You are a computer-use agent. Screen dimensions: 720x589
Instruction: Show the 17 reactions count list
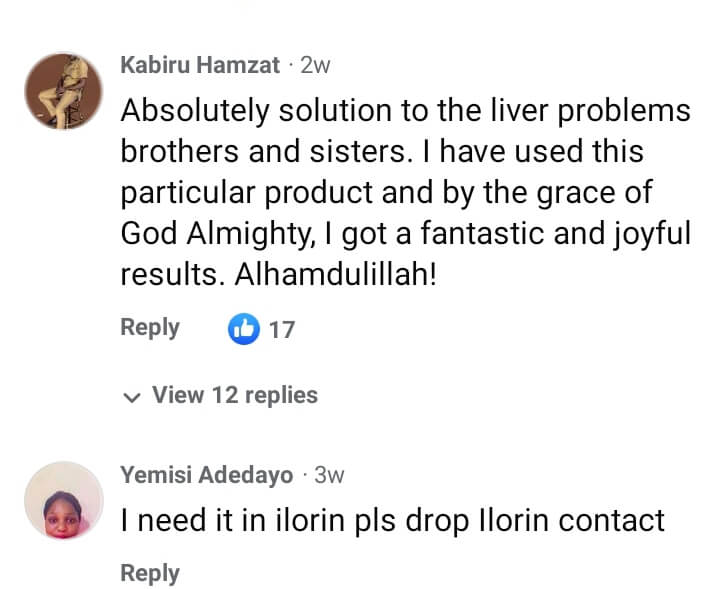pyautogui.click(x=282, y=329)
